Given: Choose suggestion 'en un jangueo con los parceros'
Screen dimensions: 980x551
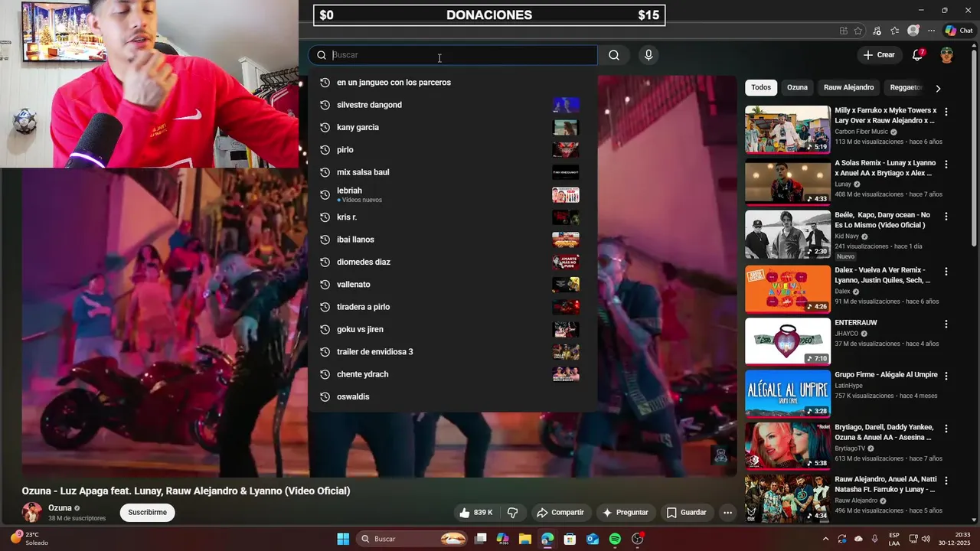Looking at the screenshot, I should (x=452, y=83).
